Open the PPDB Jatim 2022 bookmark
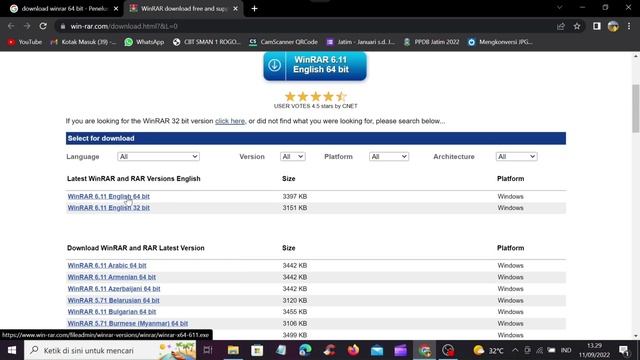Image resolution: width=640 pixels, height=360 pixels. tap(431, 42)
